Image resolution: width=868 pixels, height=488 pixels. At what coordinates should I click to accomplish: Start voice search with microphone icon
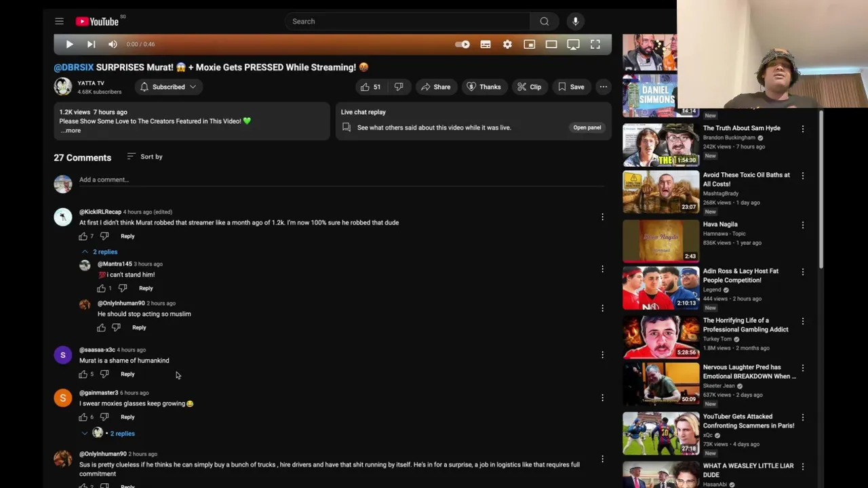click(575, 22)
